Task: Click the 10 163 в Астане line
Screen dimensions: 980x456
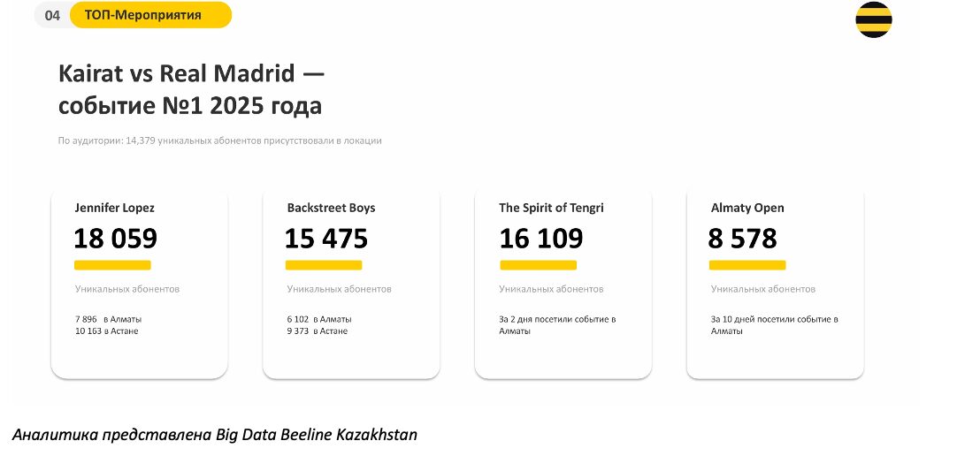Action: 107,331
